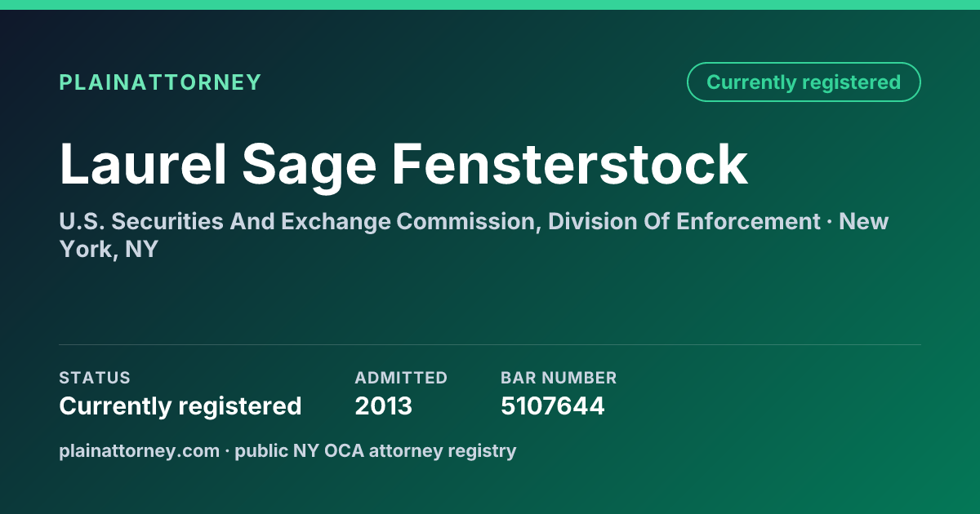Open the plainattorney.com footer link
Screen dimensions: 980x514
click(x=140, y=450)
